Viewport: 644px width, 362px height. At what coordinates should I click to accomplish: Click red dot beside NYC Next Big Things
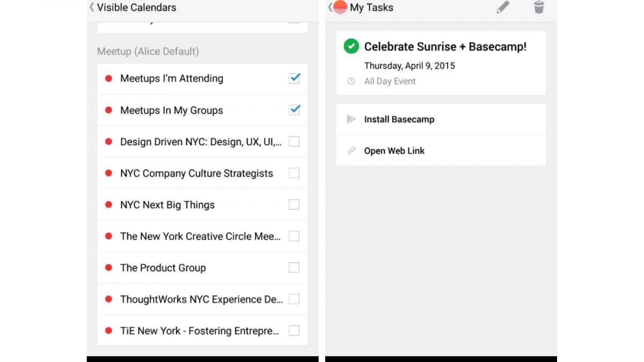[x=108, y=205]
